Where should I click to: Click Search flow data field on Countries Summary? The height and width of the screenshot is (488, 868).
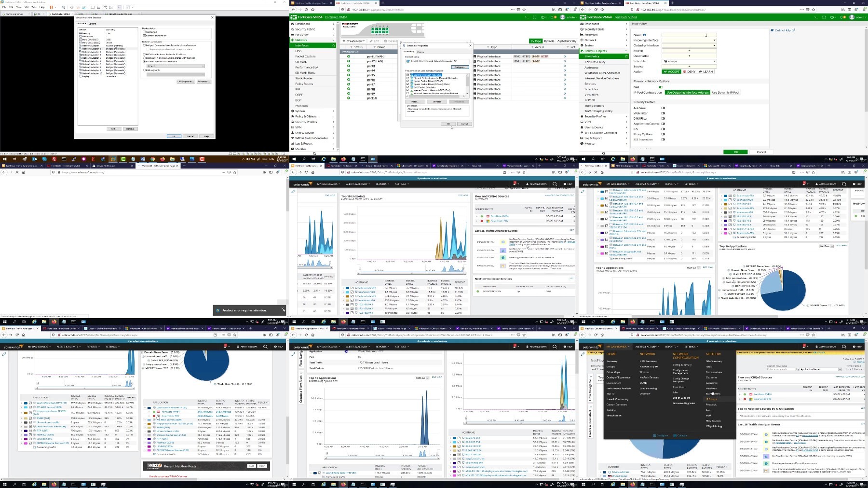(x=780, y=369)
